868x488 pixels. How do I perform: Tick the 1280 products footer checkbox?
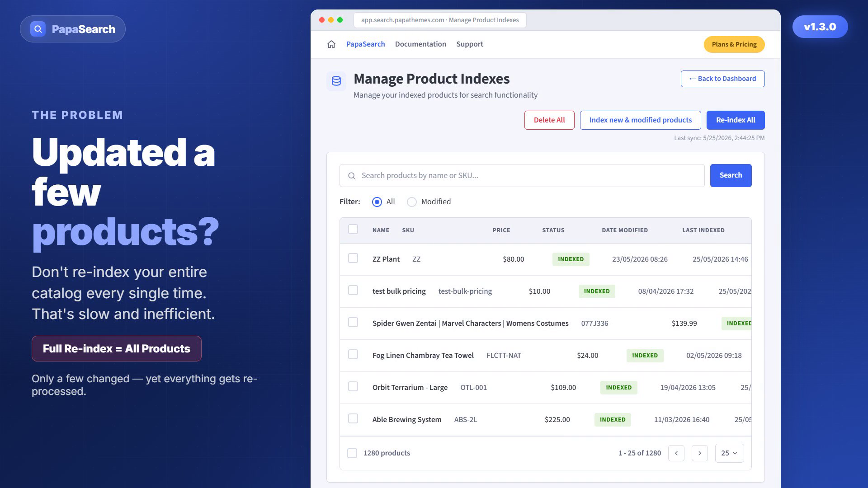[352, 453]
